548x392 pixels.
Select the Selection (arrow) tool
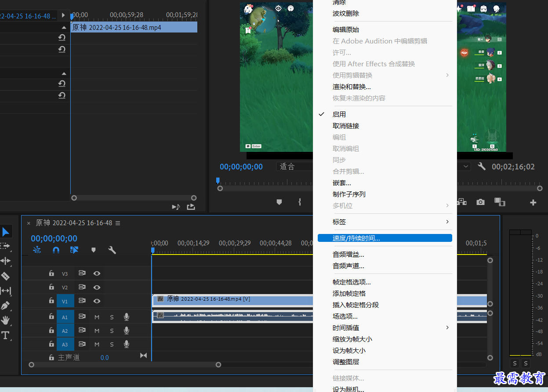tap(6, 232)
